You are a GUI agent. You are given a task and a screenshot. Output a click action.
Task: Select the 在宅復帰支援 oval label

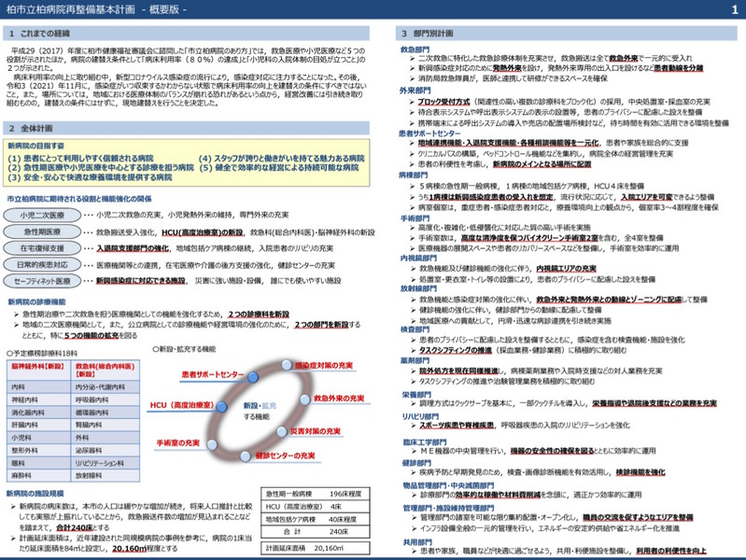[x=42, y=248]
